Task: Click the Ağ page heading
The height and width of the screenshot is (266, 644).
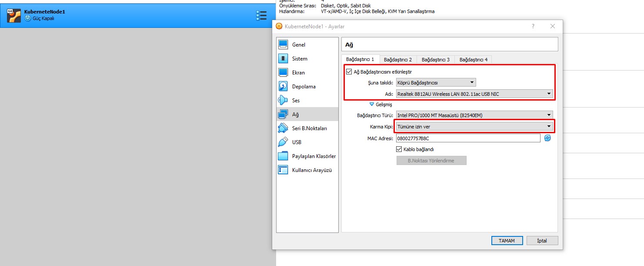Action: [349, 44]
